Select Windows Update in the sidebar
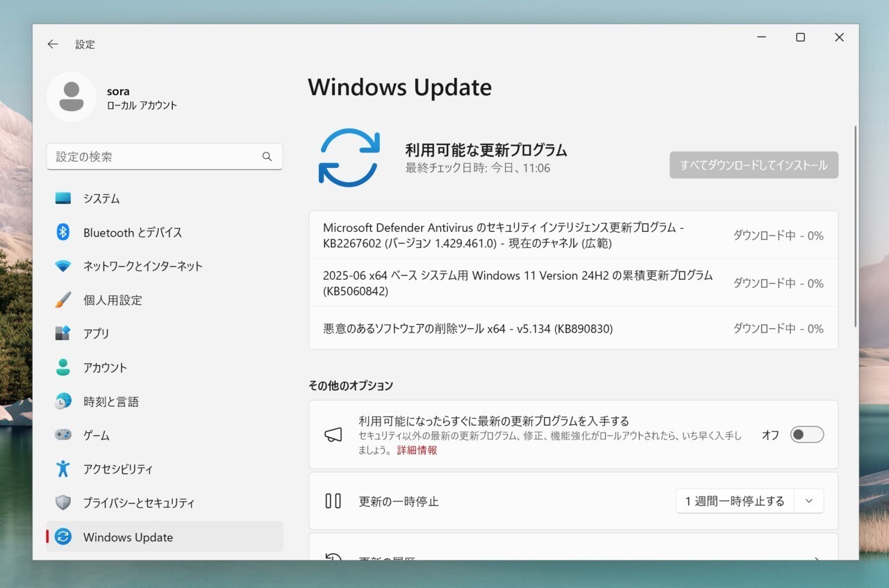The height and width of the screenshot is (588, 889). 165,537
